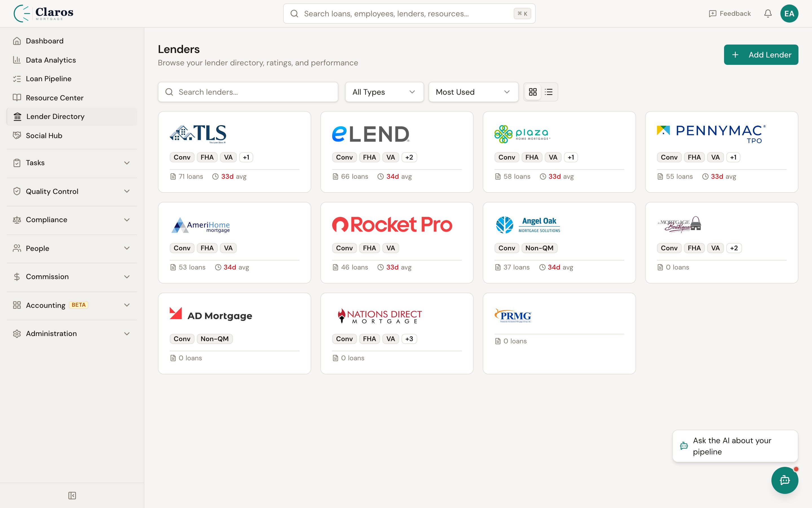The image size is (812, 508).
Task: Click Add Lender button
Action: point(761,55)
